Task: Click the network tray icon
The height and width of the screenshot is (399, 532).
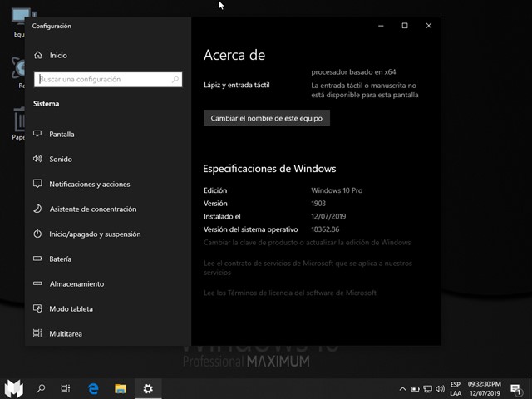Action: [x=427, y=389]
